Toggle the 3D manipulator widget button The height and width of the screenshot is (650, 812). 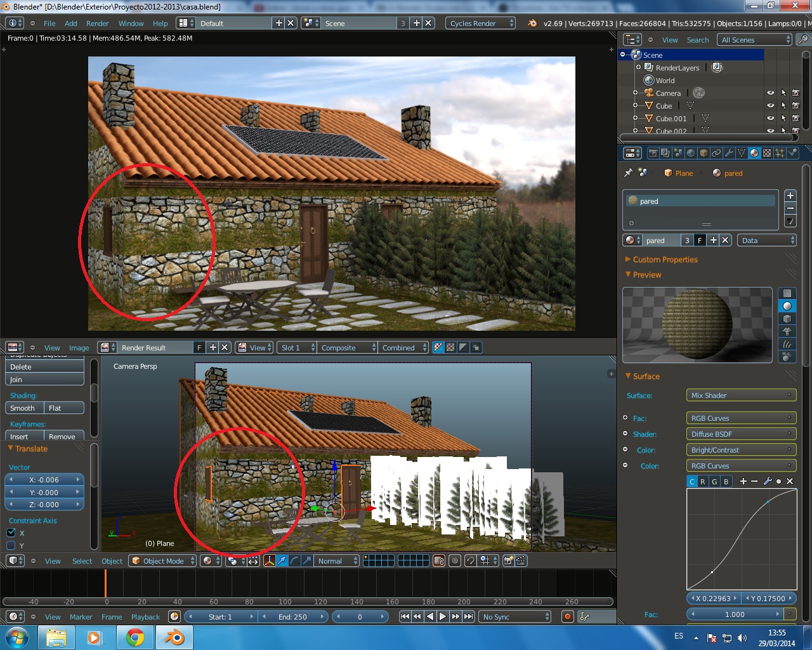tap(270, 560)
